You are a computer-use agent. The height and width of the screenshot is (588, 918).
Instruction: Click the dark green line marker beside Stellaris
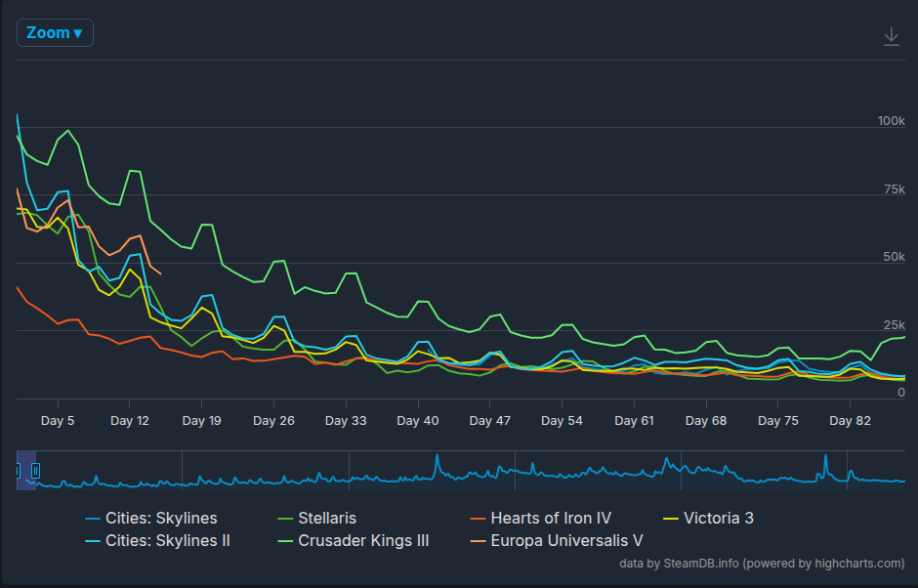pos(285,519)
